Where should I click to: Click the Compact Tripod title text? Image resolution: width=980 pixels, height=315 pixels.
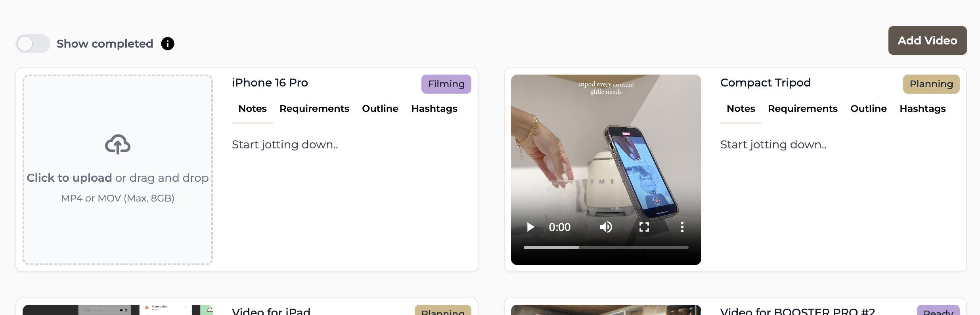click(766, 83)
